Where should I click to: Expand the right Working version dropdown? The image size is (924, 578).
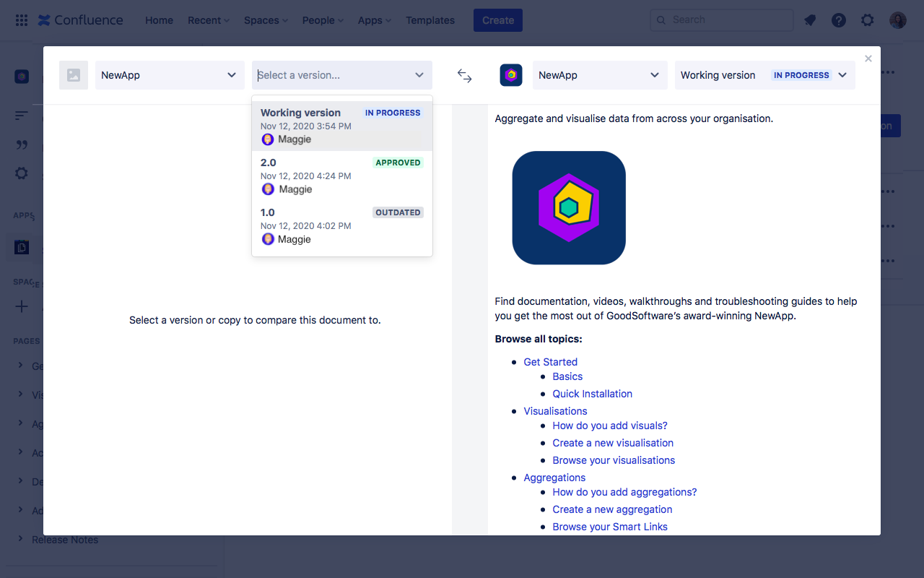(x=764, y=75)
